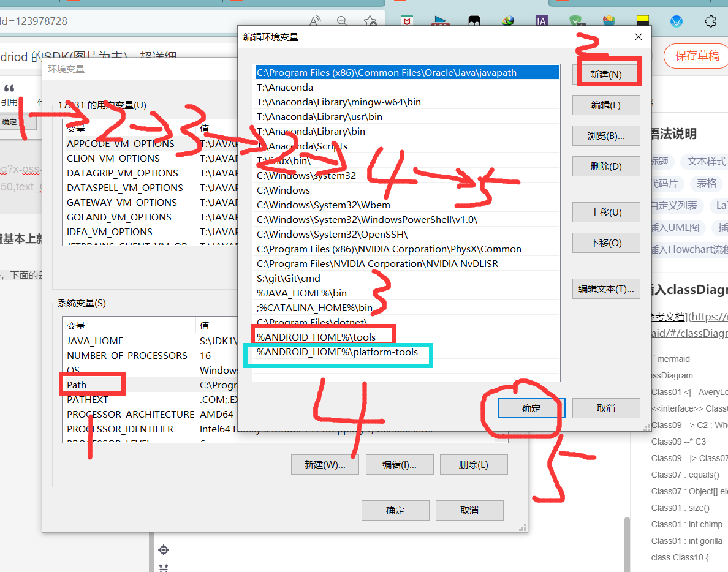Select the WindowsPowerShell\v1.0 path entry
This screenshot has width=728, height=572.
407,219
